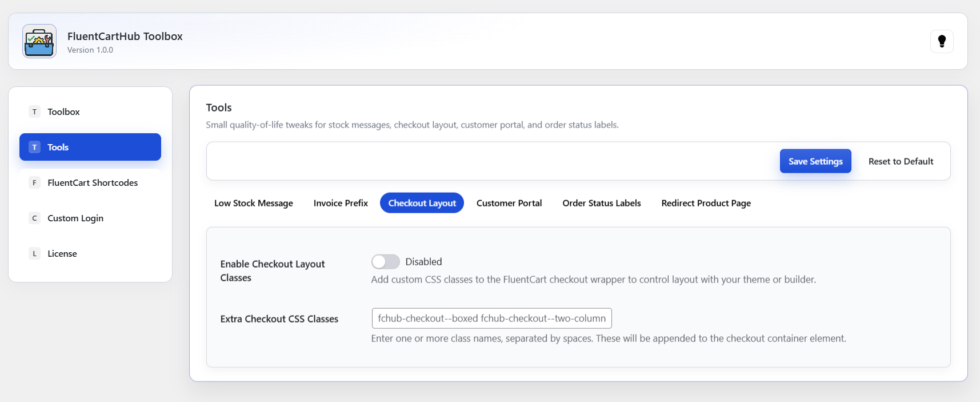Click the T badge icon beside Toolbox
This screenshot has width=980, height=402.
click(34, 112)
